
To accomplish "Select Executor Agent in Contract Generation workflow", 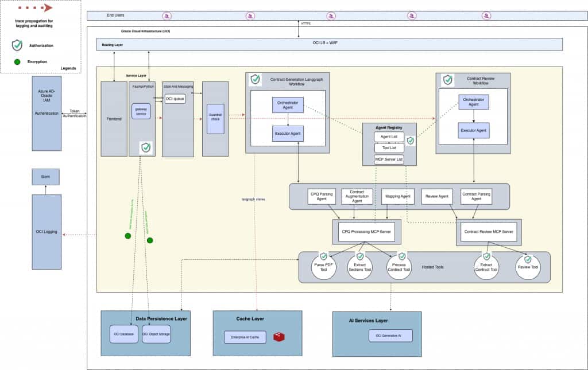I will [x=288, y=133].
